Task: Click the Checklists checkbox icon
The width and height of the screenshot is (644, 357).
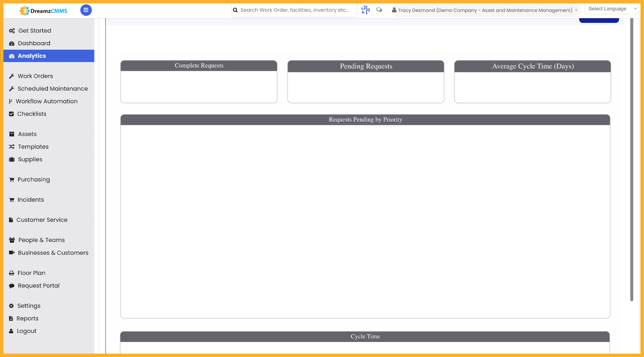Action: click(x=12, y=114)
